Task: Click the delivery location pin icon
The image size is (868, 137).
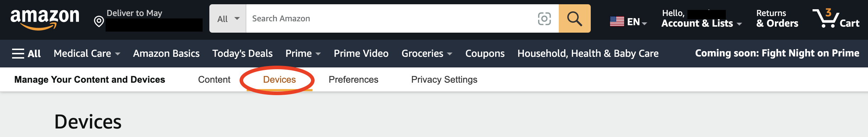Action: pos(99,22)
